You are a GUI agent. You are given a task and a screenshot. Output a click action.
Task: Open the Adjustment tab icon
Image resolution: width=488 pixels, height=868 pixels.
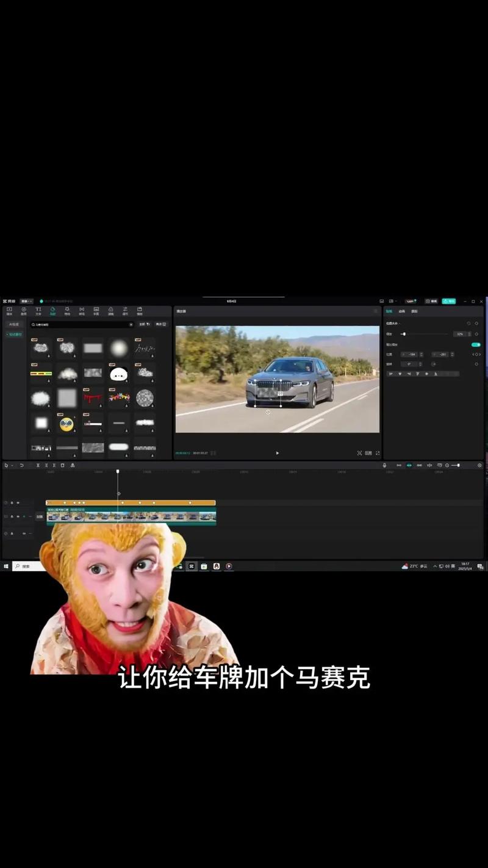click(125, 311)
